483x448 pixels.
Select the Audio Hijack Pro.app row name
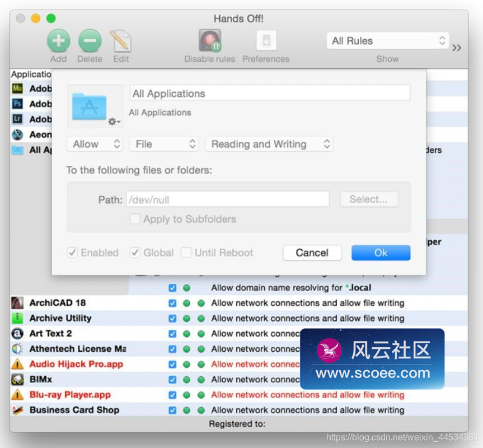point(76,364)
